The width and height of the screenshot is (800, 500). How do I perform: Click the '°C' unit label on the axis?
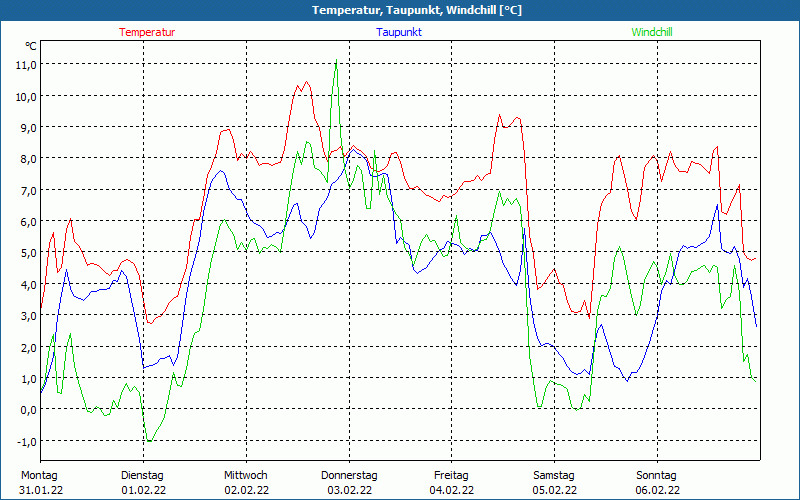[x=31, y=46]
